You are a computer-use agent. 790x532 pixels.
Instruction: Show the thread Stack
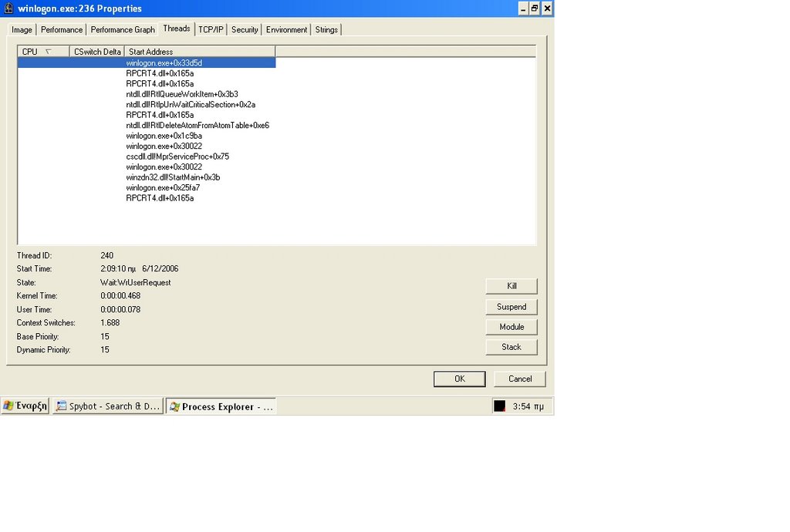coord(511,347)
